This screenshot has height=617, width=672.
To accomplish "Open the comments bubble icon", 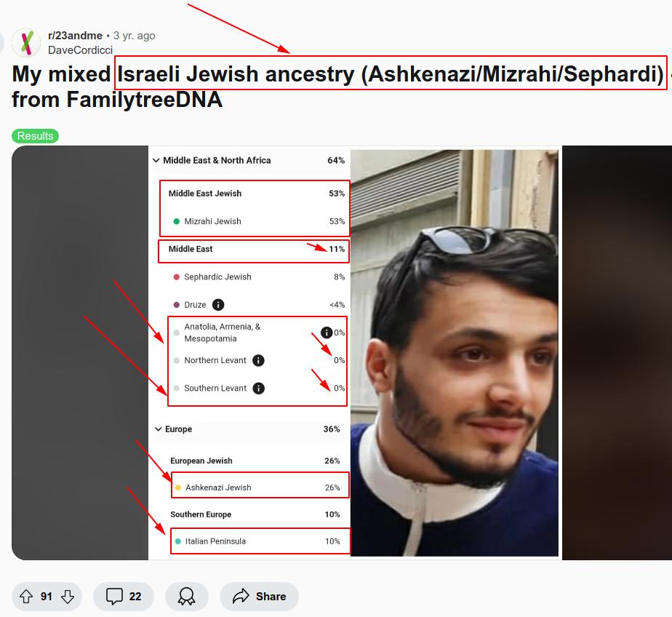I will [114, 597].
